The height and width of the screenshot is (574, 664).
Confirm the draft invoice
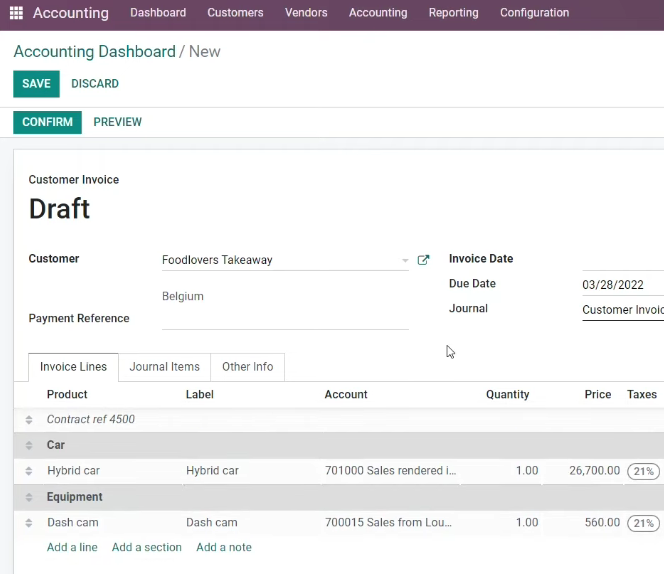coord(47,122)
